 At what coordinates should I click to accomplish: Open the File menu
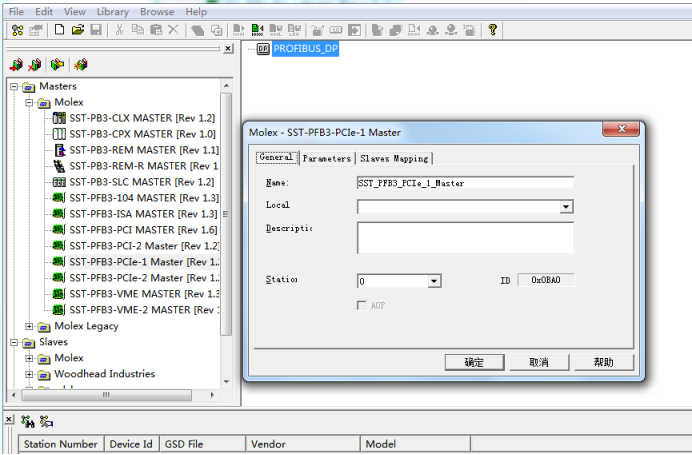pos(16,12)
